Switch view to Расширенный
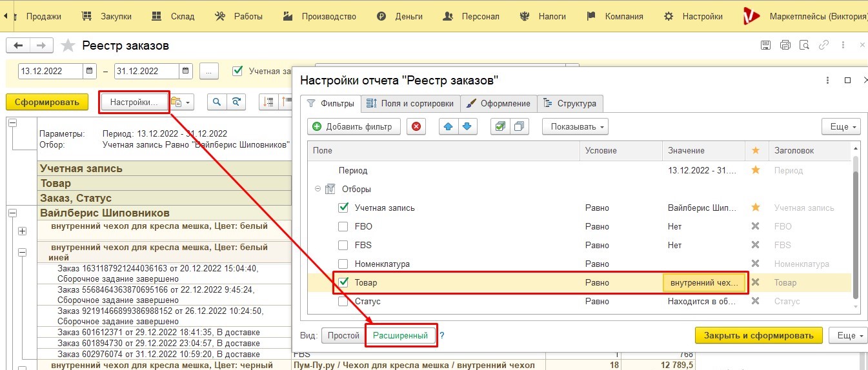868x370 pixels. (x=401, y=335)
